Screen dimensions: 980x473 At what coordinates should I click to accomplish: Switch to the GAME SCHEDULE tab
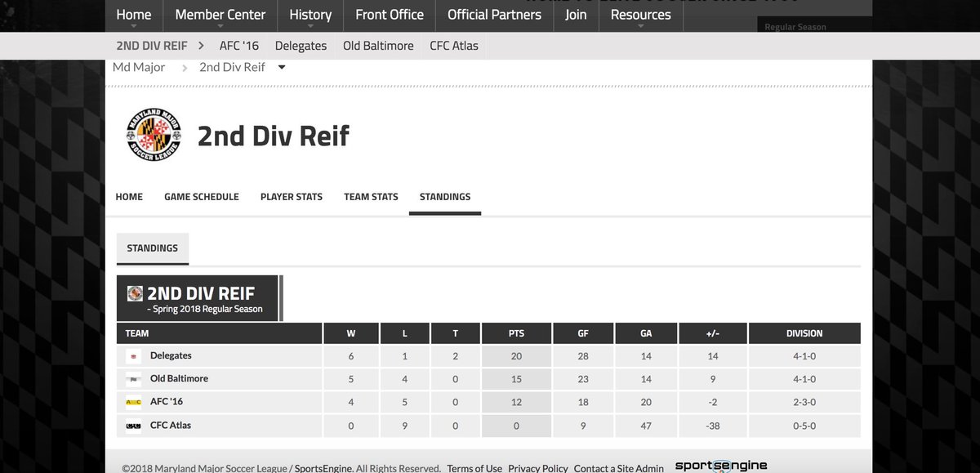tap(202, 197)
